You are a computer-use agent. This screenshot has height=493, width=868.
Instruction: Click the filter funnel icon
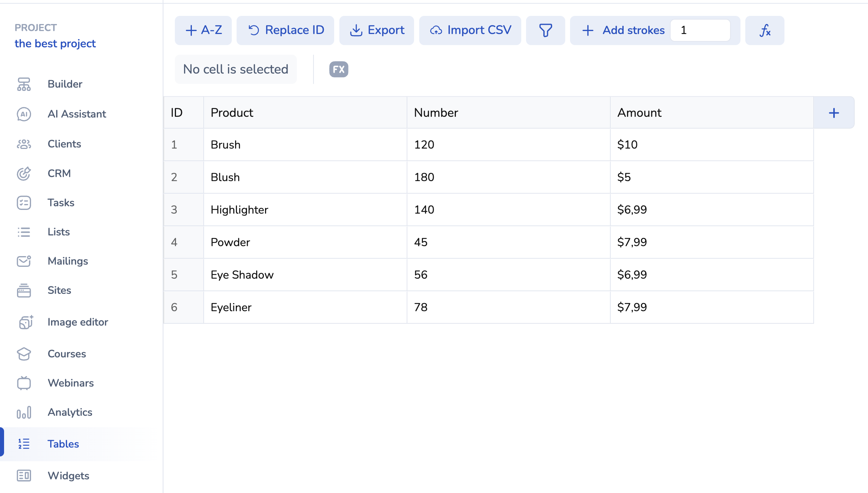(545, 30)
